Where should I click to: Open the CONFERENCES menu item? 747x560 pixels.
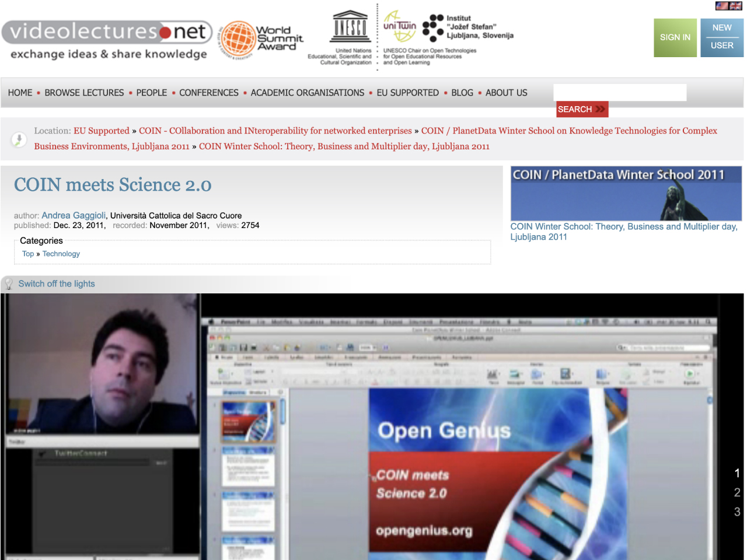click(x=209, y=93)
